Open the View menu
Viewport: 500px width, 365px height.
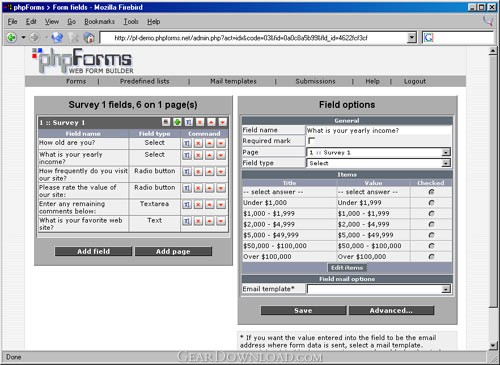pyautogui.click(x=52, y=22)
